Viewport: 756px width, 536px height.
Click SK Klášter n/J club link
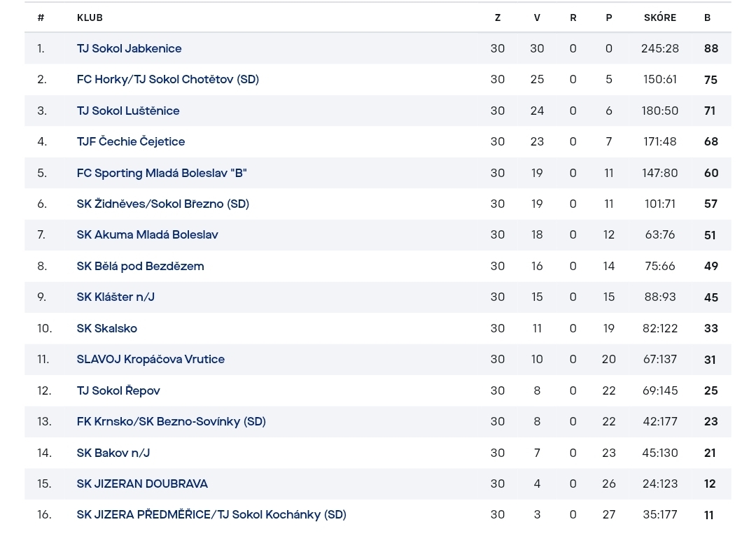point(115,297)
